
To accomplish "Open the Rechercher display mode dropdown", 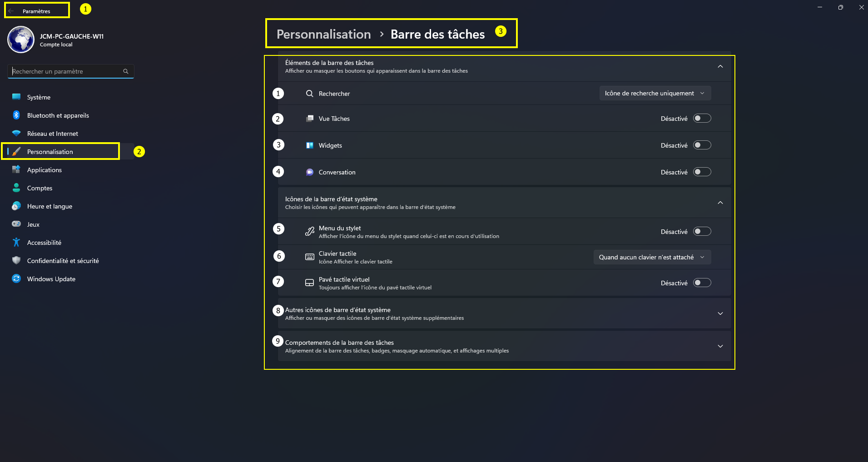I will [x=655, y=93].
